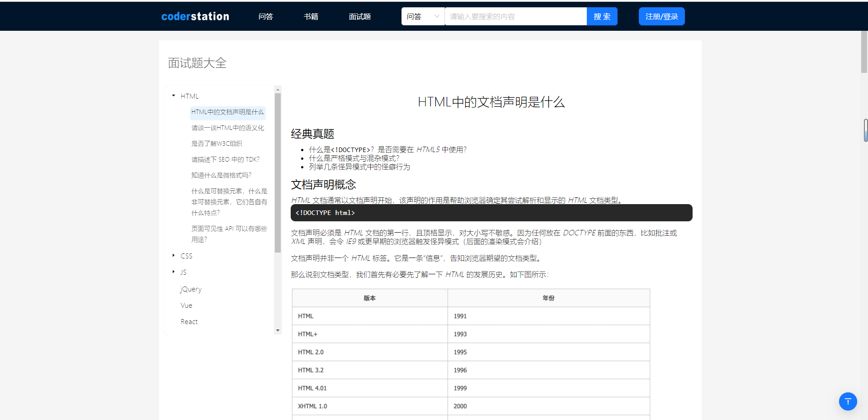Click the HTML 2.0 table cell
The height and width of the screenshot is (420, 868).
click(x=370, y=352)
